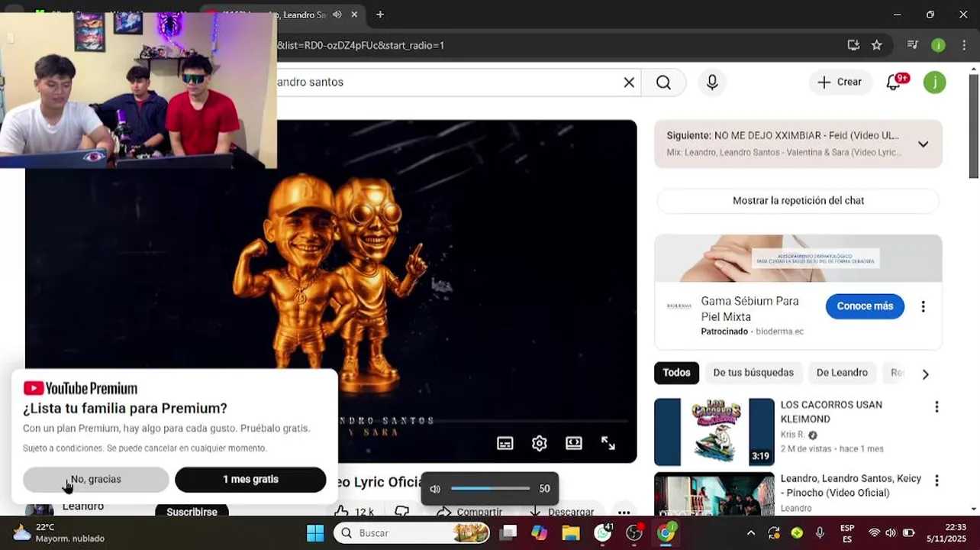
Task: Show hidden system tray icons
Action: [751, 532]
